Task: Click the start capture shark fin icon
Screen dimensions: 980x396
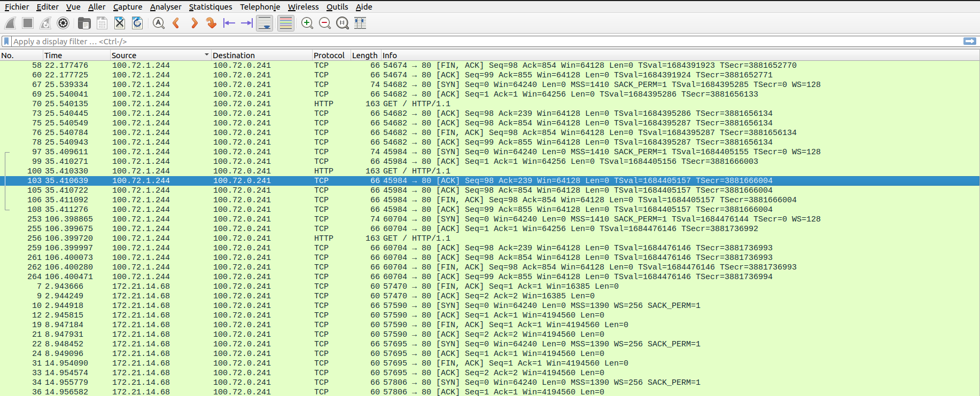Action: pyautogui.click(x=10, y=23)
